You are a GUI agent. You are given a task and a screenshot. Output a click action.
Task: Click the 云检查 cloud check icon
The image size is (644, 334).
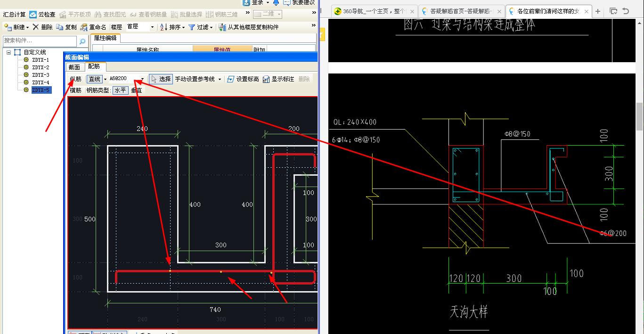click(x=33, y=15)
